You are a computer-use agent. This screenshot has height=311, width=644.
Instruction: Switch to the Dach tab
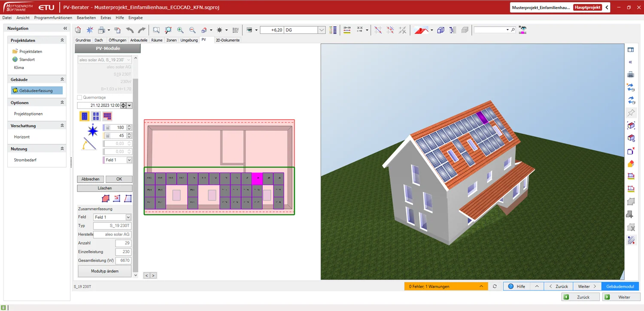pyautogui.click(x=99, y=40)
